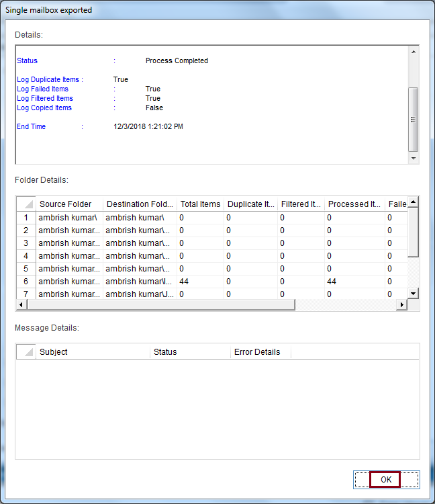Click 'Log Failed Items' label

[x=43, y=89]
